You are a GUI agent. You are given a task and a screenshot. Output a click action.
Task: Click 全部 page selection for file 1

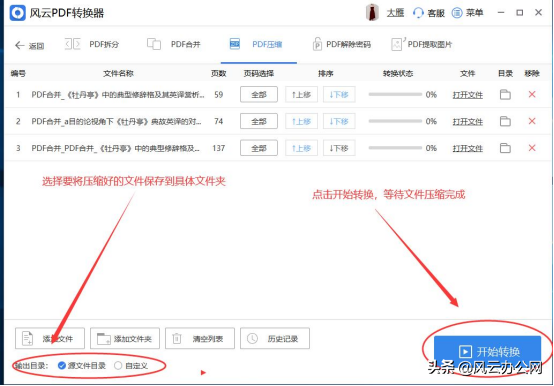259,95
